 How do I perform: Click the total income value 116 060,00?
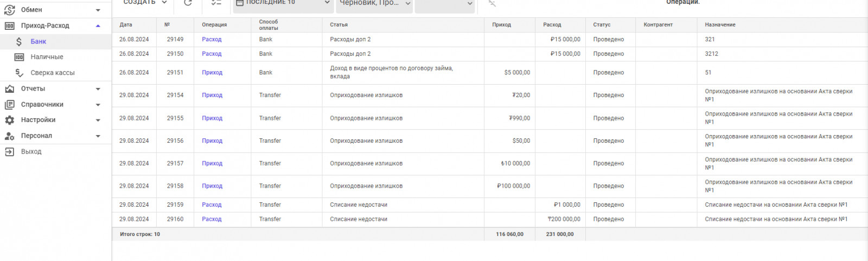click(x=509, y=234)
